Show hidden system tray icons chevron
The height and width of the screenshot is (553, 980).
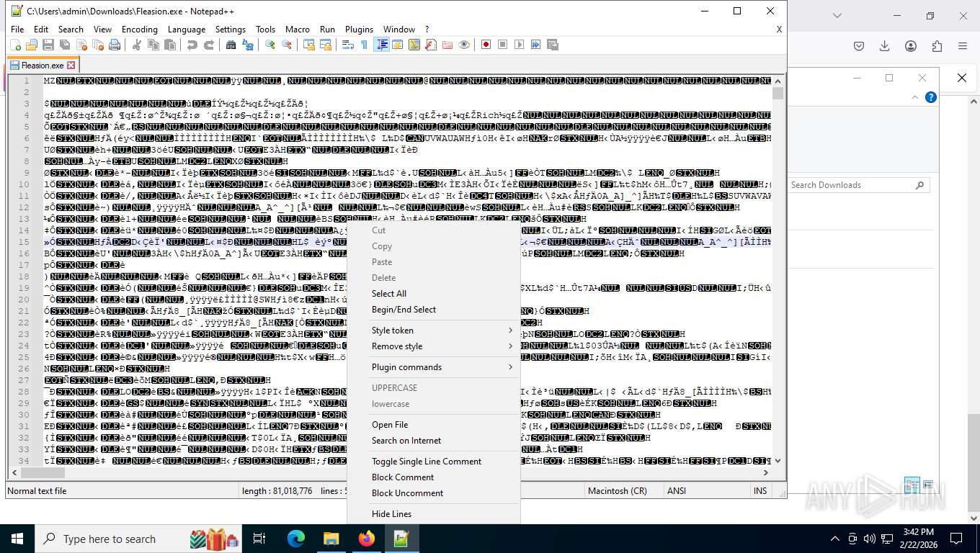pyautogui.click(x=835, y=539)
